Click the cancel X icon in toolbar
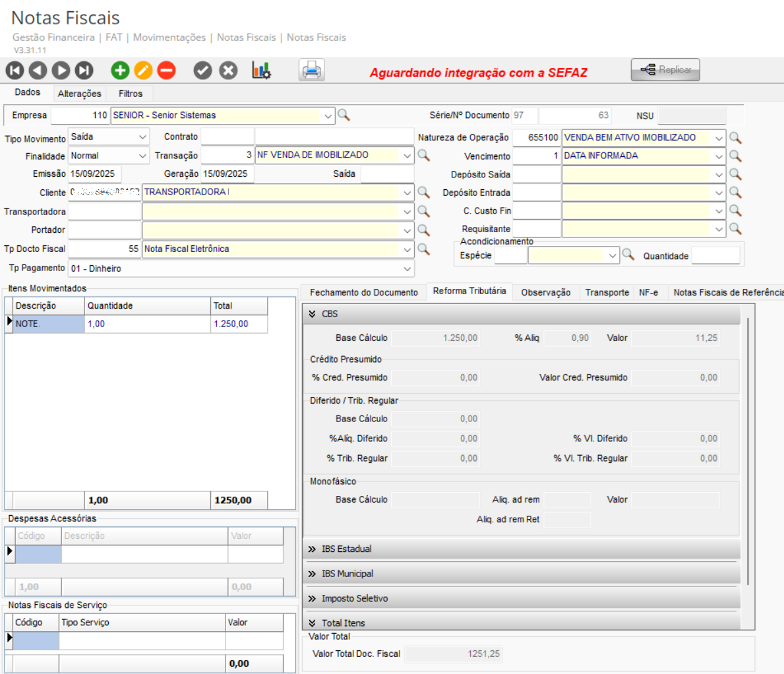The width and height of the screenshot is (784, 674). [x=228, y=70]
